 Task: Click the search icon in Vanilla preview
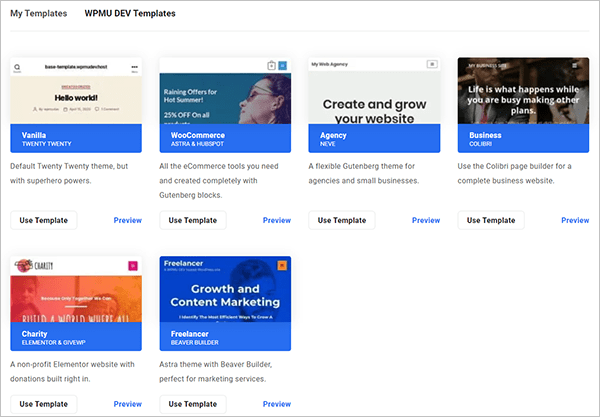(x=17, y=68)
